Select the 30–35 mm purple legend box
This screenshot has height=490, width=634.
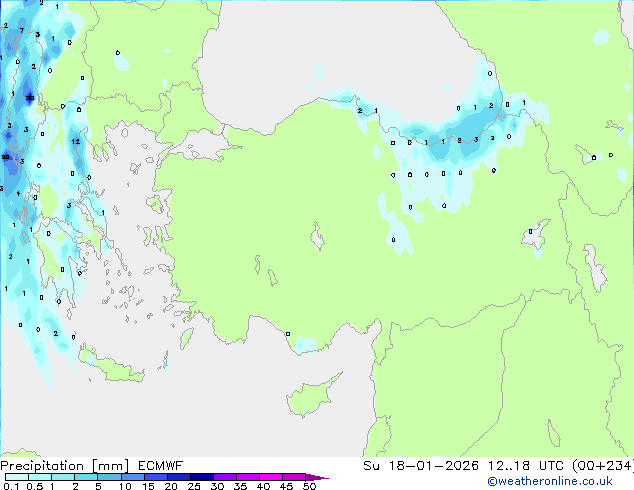[x=225, y=477]
